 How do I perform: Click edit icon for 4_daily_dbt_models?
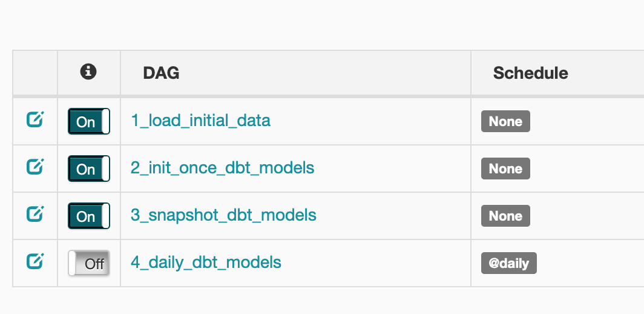(35, 261)
